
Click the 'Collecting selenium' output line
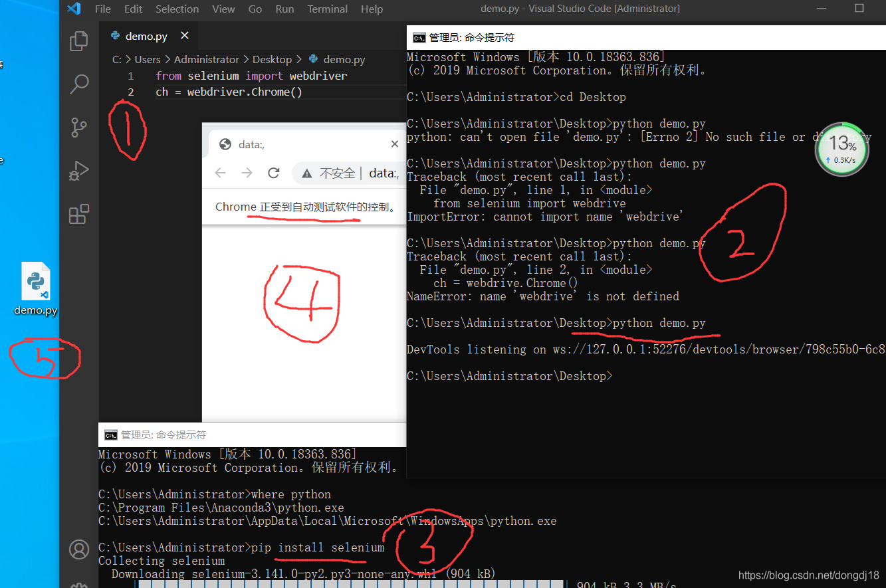tap(162, 561)
